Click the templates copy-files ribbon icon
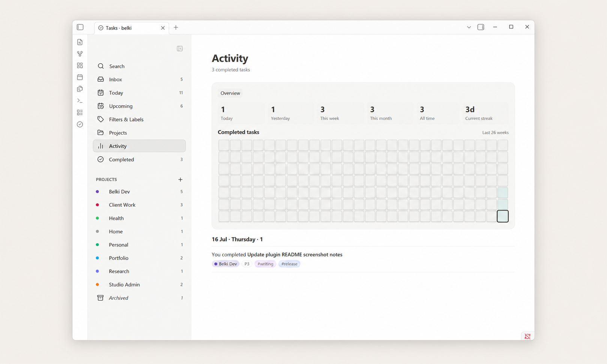The image size is (607, 364). pos(80,89)
